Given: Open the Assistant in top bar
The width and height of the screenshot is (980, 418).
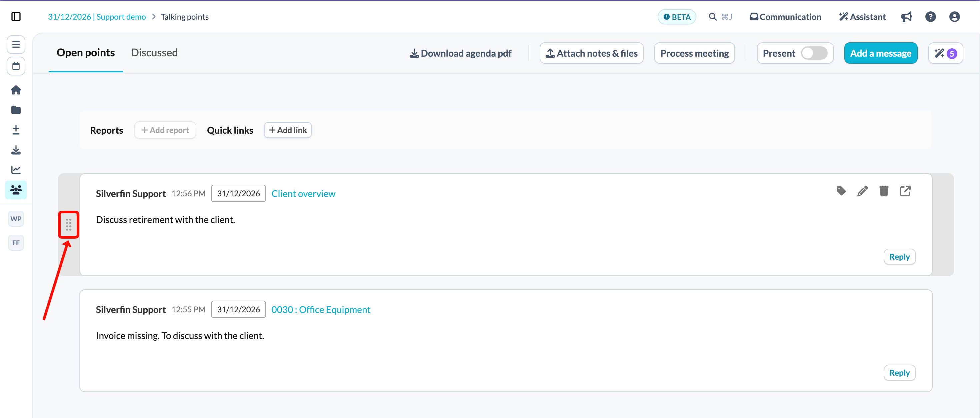Looking at the screenshot, I should coord(862,17).
